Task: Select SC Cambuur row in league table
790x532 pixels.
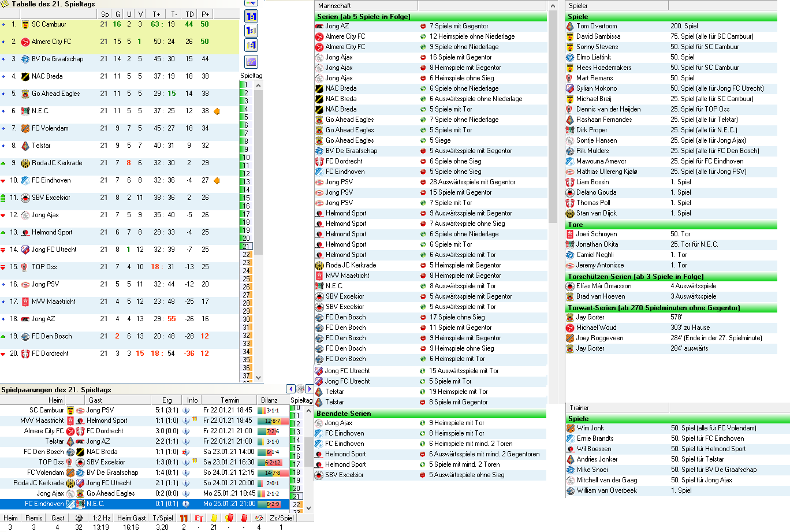Action: pos(120,24)
